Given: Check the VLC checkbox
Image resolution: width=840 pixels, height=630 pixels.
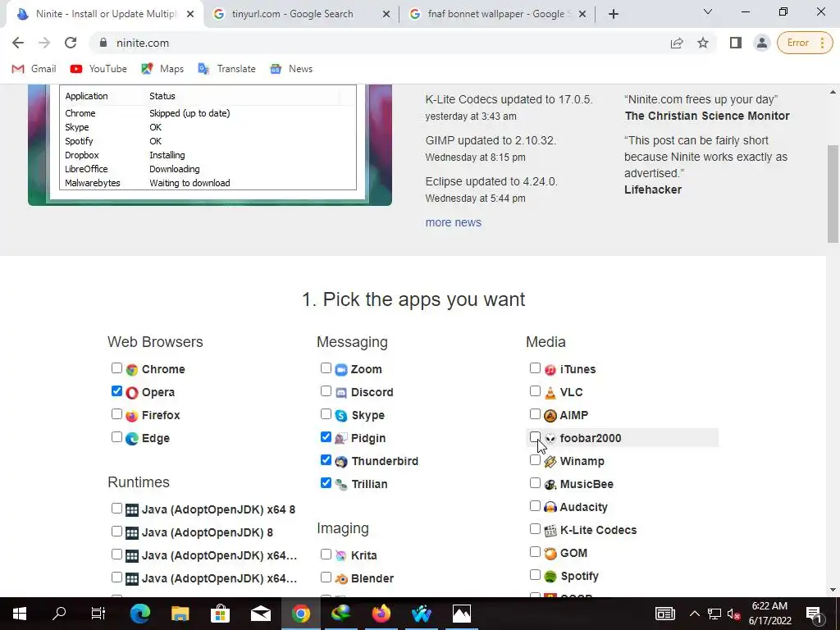Looking at the screenshot, I should [535, 391].
